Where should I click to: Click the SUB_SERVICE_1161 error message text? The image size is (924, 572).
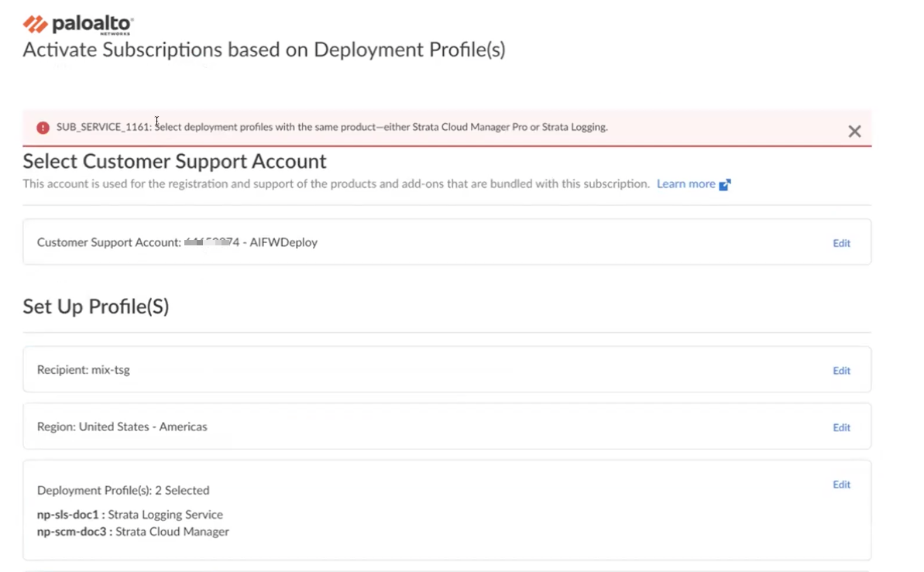click(x=331, y=127)
